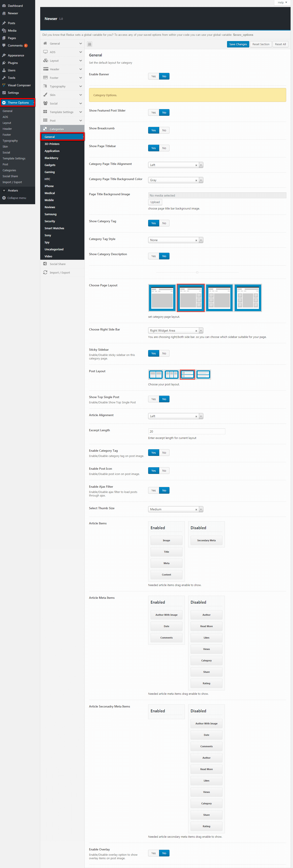Expand the Header section in options panel
This screenshot has height=868, width=293.
pos(62,69)
